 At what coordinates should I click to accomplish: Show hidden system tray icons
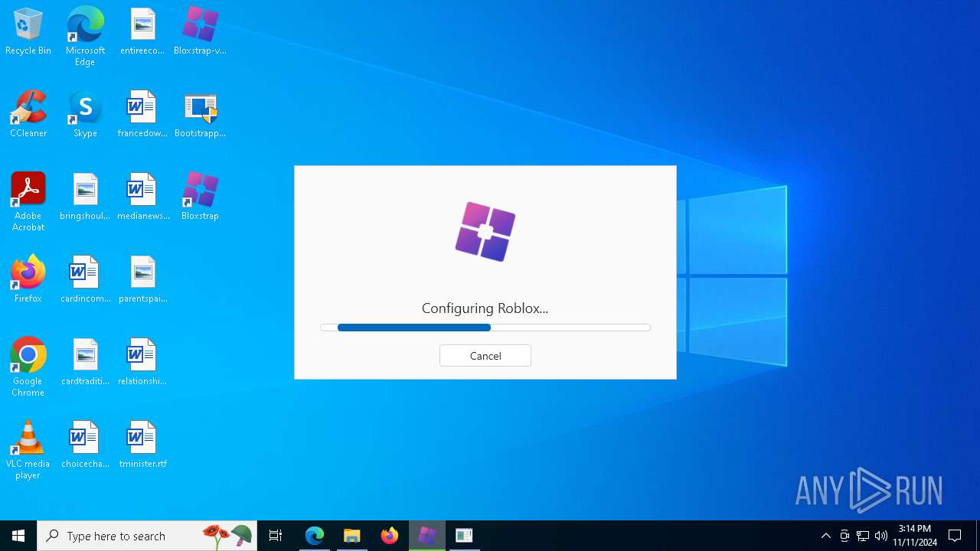[x=826, y=536]
